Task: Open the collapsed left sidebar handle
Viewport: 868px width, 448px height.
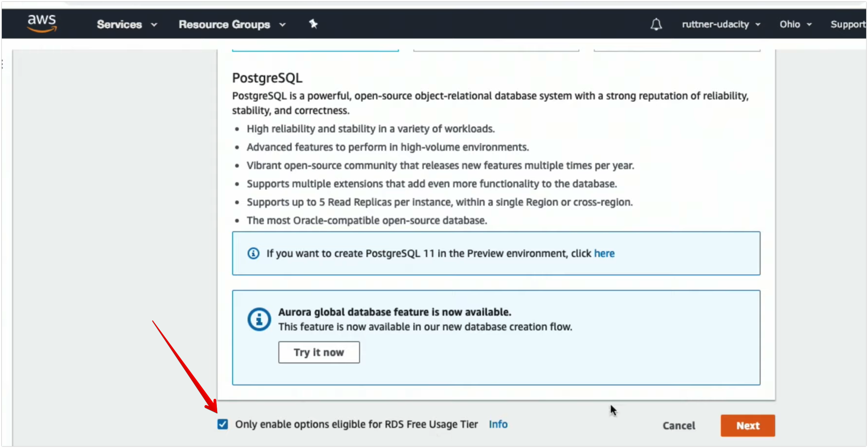Action: (2, 64)
